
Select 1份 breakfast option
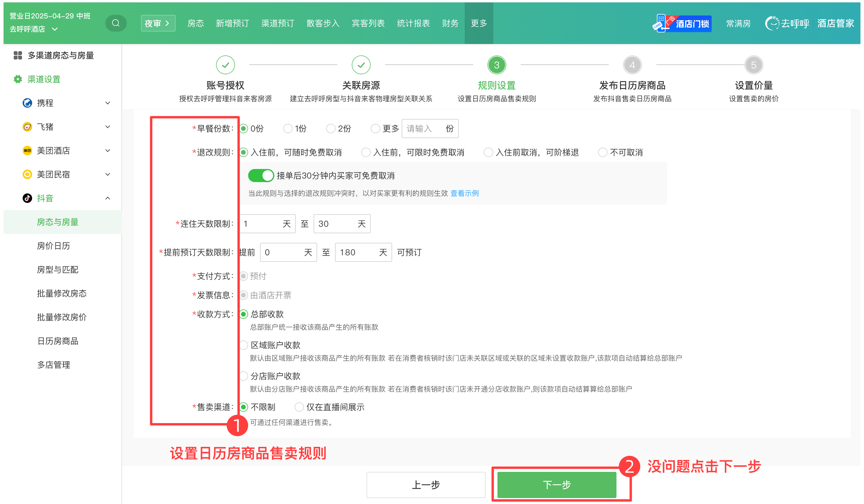coord(288,129)
